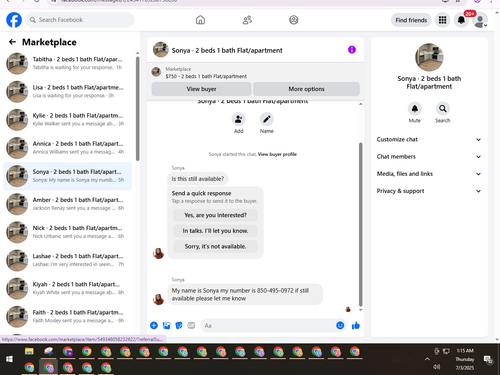Open Lashae's conversation
This screenshot has height=375, width=500.
(67, 260)
